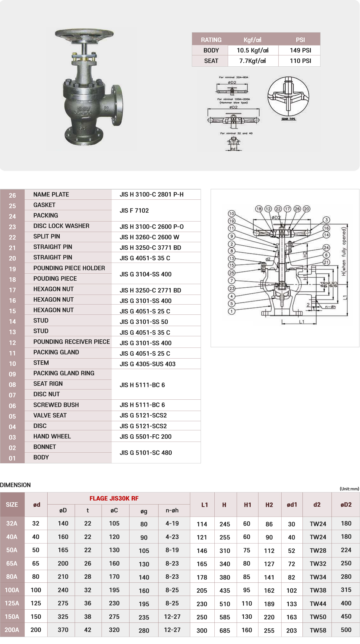360x644 pixels.
Task: Click the 'RATING' header cell
Action: coord(211,40)
